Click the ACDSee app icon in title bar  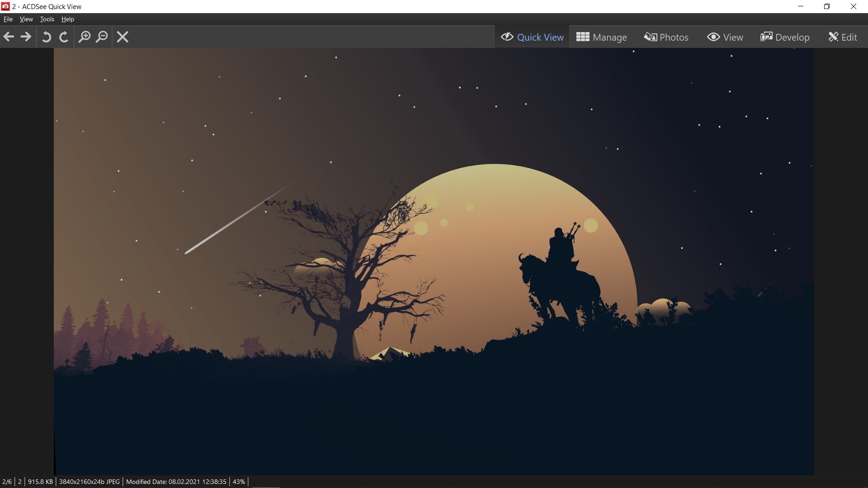click(x=5, y=6)
